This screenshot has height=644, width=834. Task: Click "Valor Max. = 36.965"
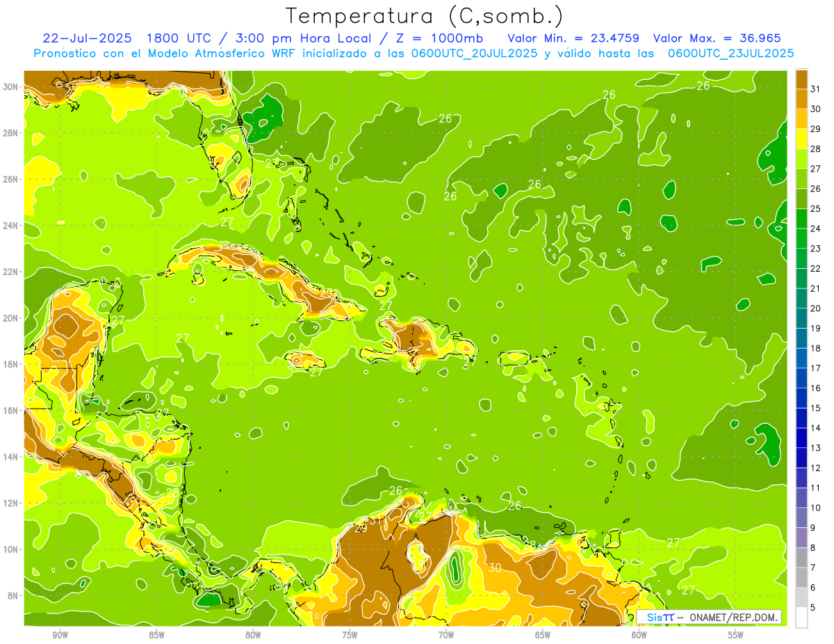point(717,38)
